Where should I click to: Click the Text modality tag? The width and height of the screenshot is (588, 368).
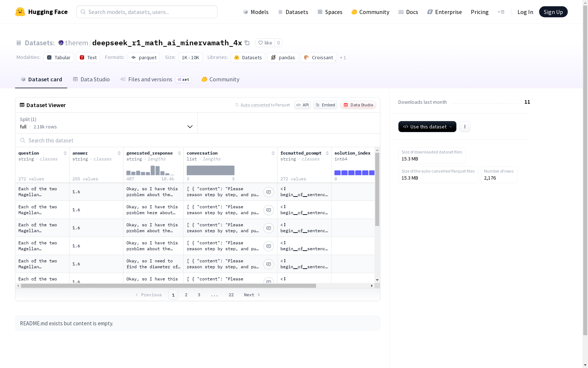[x=88, y=57]
